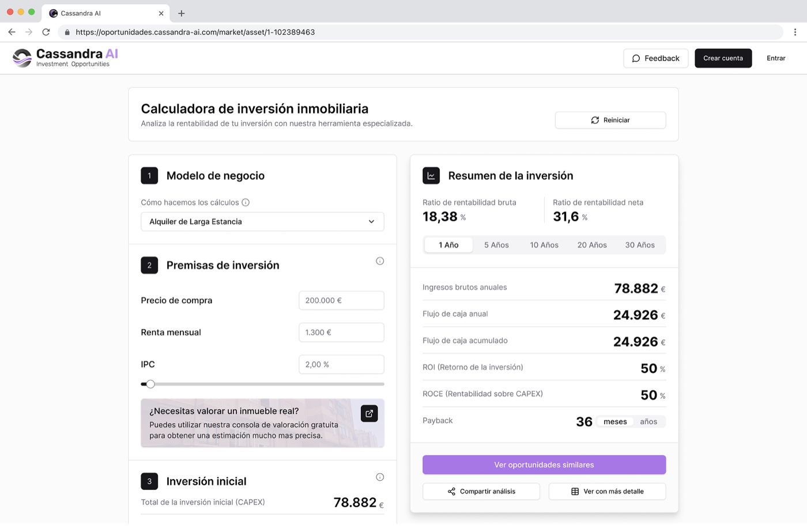Viewport: 807px width, 532px height.
Task: Click the ROI 50 % value
Action: [x=653, y=368]
